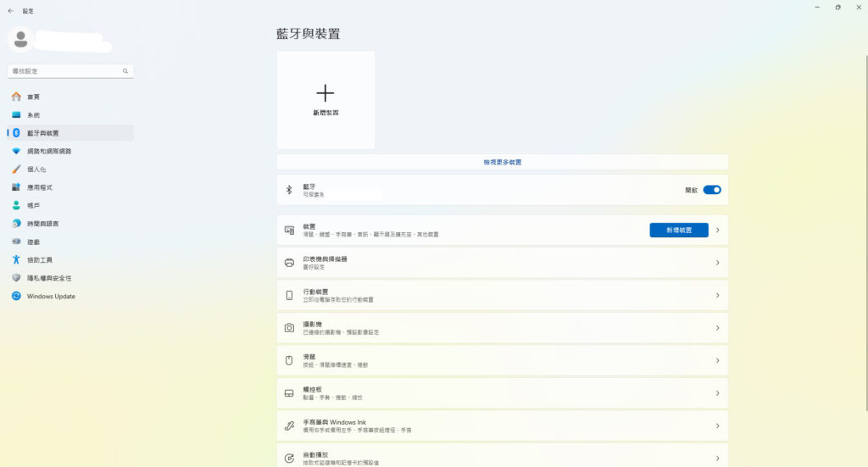Click the back arrow in title bar

(10, 11)
